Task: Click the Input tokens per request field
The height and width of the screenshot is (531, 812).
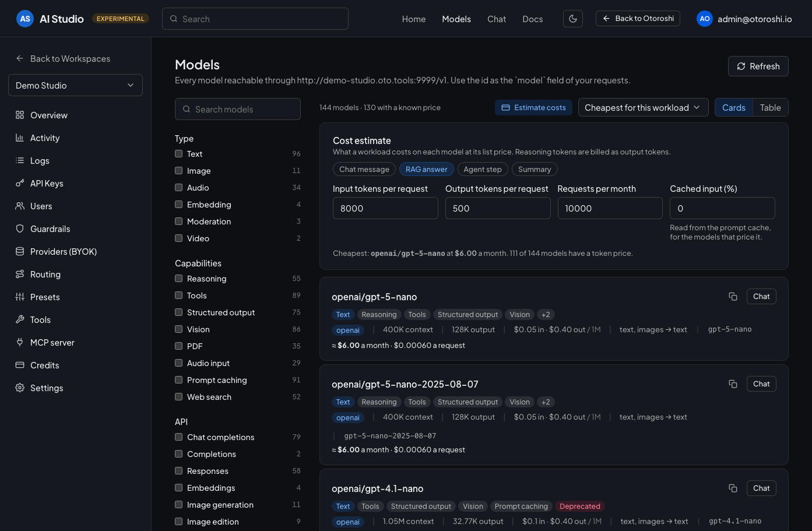Action: point(385,208)
